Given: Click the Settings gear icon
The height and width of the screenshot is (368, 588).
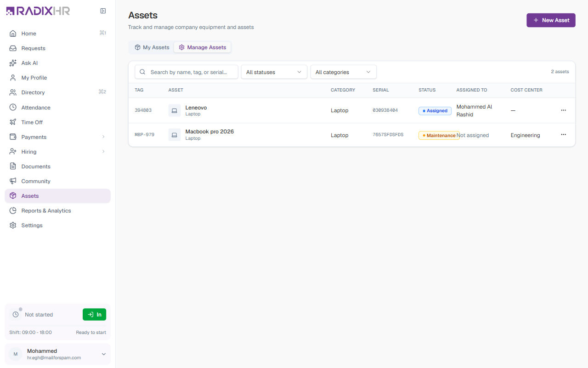Looking at the screenshot, I should click(13, 225).
